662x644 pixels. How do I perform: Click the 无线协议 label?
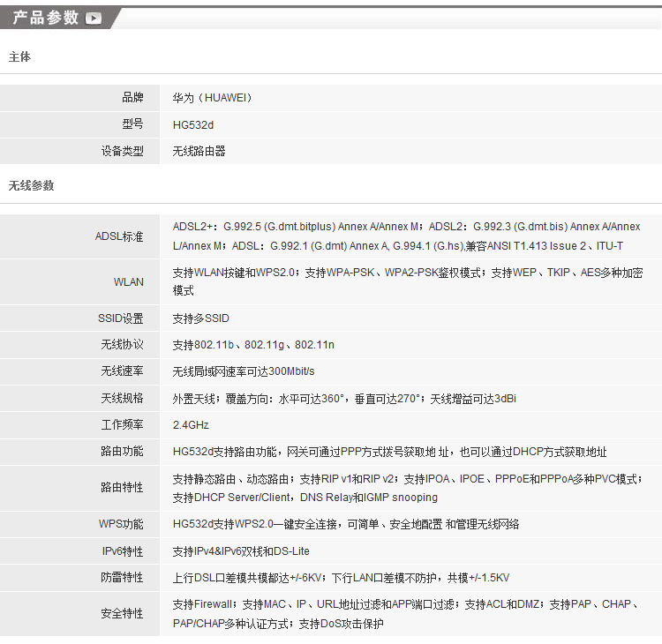(122, 345)
